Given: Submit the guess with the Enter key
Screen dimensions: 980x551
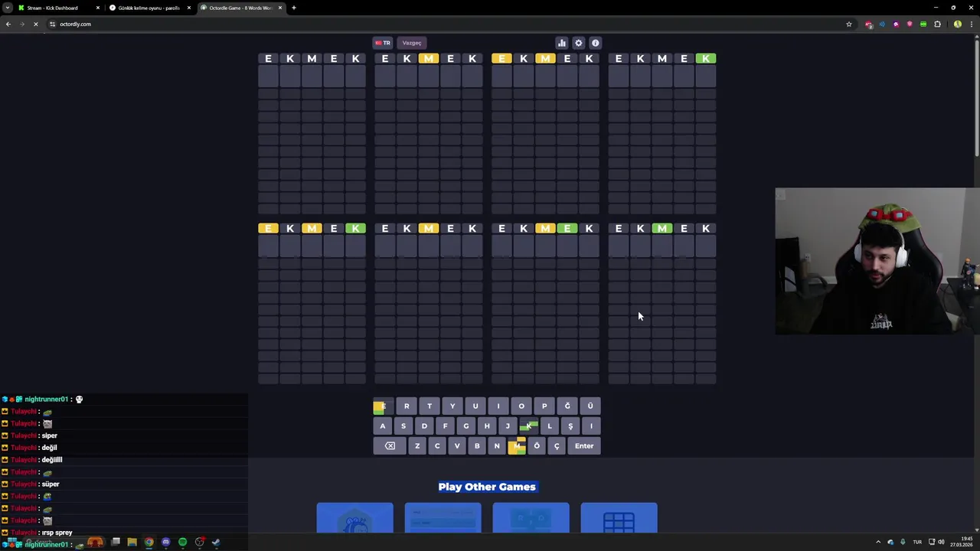Looking at the screenshot, I should (584, 446).
